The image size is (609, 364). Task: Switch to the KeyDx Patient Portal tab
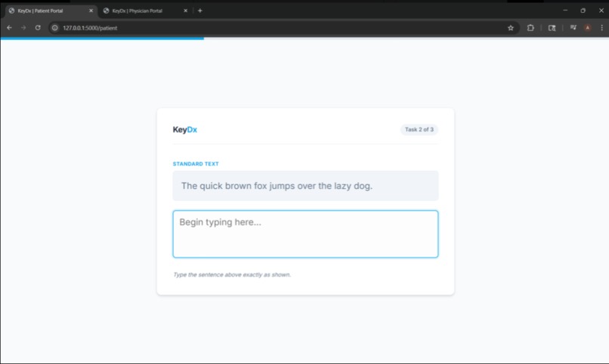[x=51, y=11]
